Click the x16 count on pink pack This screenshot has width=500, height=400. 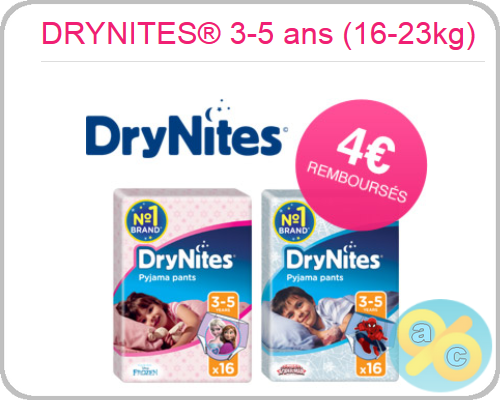click(223, 368)
